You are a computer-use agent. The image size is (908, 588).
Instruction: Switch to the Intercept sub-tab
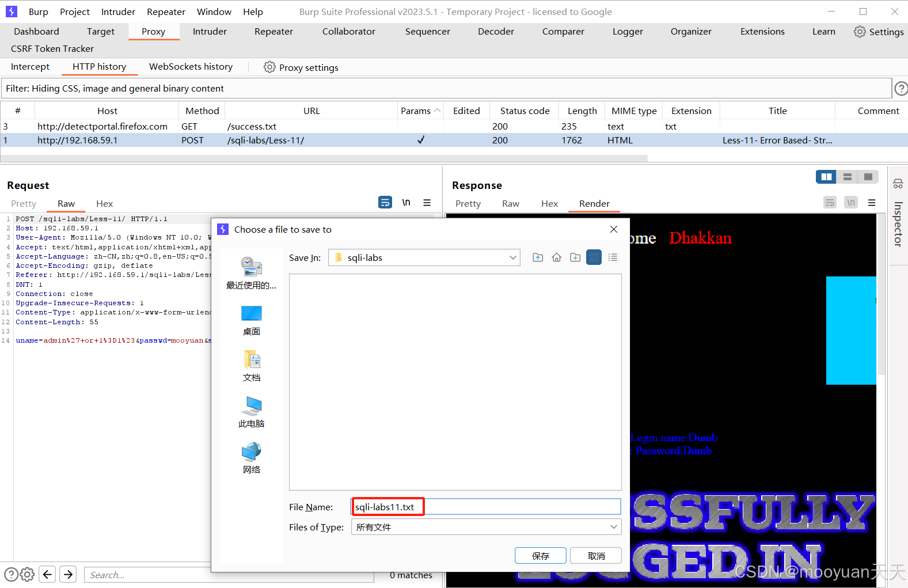(x=30, y=67)
